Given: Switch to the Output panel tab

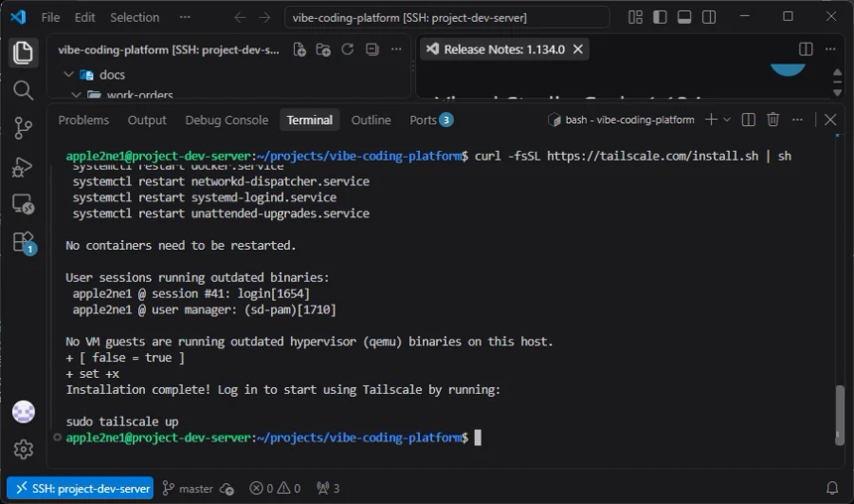Looking at the screenshot, I should (x=147, y=120).
